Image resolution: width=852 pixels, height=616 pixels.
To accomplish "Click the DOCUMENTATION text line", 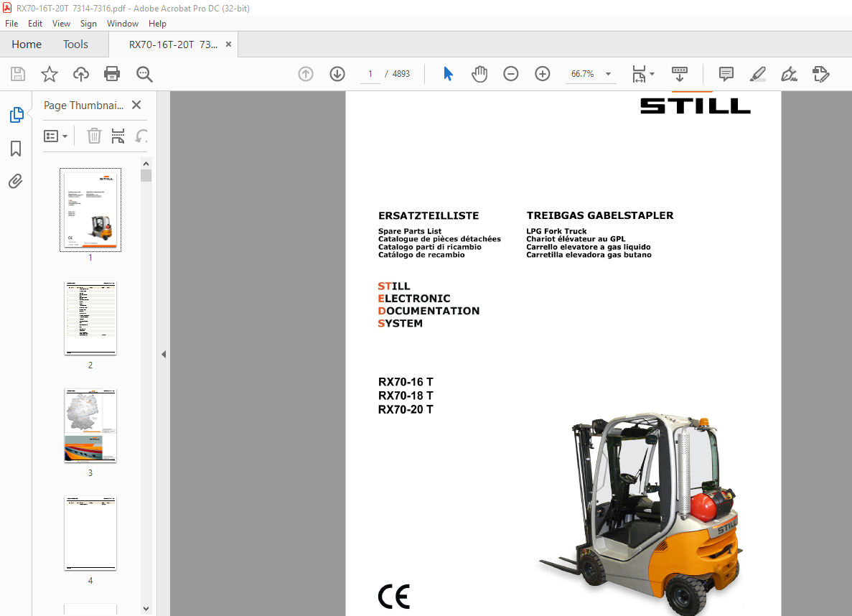I will coord(429,311).
